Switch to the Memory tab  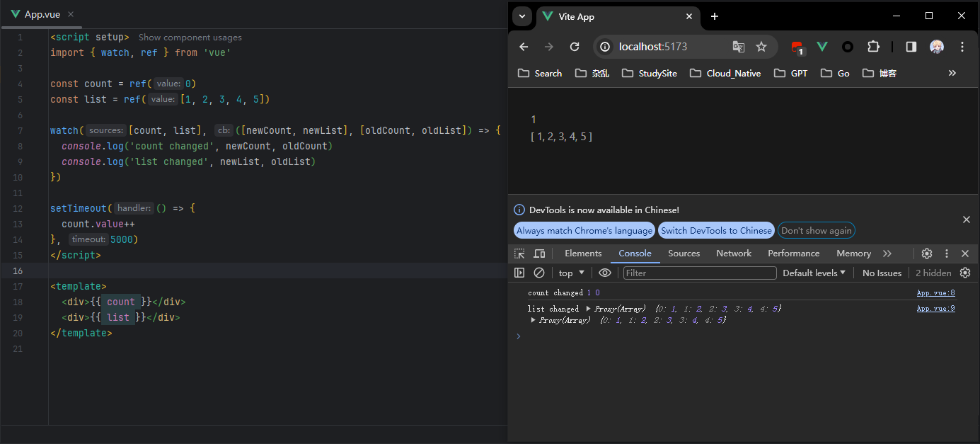point(853,254)
